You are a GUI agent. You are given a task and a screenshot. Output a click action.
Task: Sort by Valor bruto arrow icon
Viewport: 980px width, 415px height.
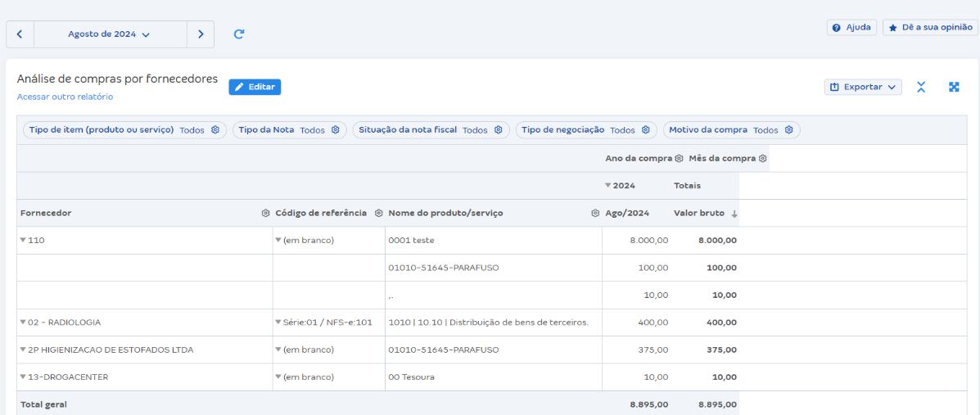point(734,214)
